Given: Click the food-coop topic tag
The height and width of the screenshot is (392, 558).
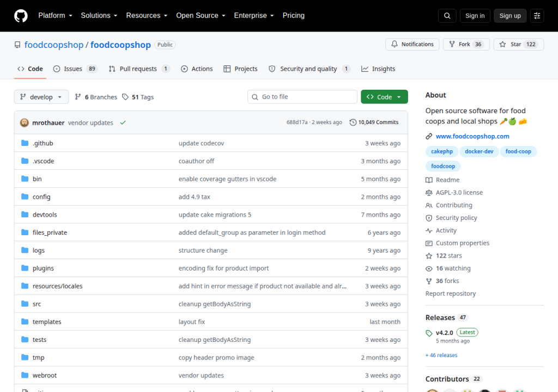Looking at the screenshot, I should click(518, 151).
